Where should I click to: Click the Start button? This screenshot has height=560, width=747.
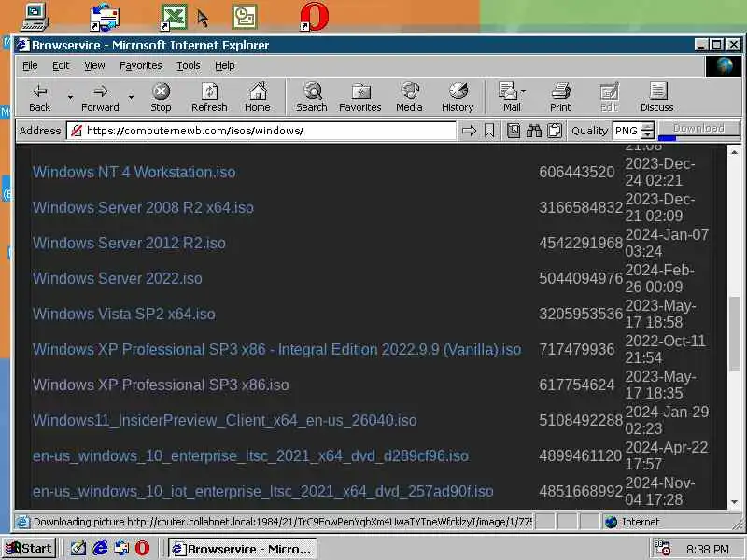pyautogui.click(x=30, y=549)
